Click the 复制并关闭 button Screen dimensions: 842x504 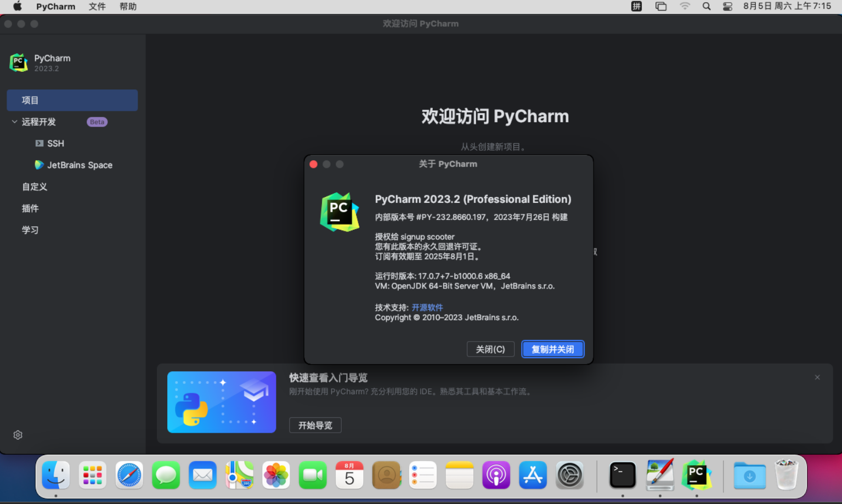point(552,349)
